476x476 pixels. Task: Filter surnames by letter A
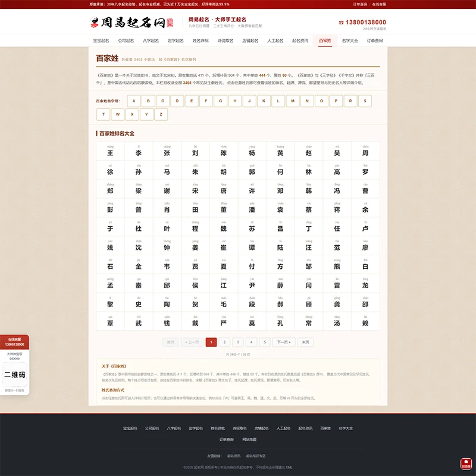click(134, 101)
